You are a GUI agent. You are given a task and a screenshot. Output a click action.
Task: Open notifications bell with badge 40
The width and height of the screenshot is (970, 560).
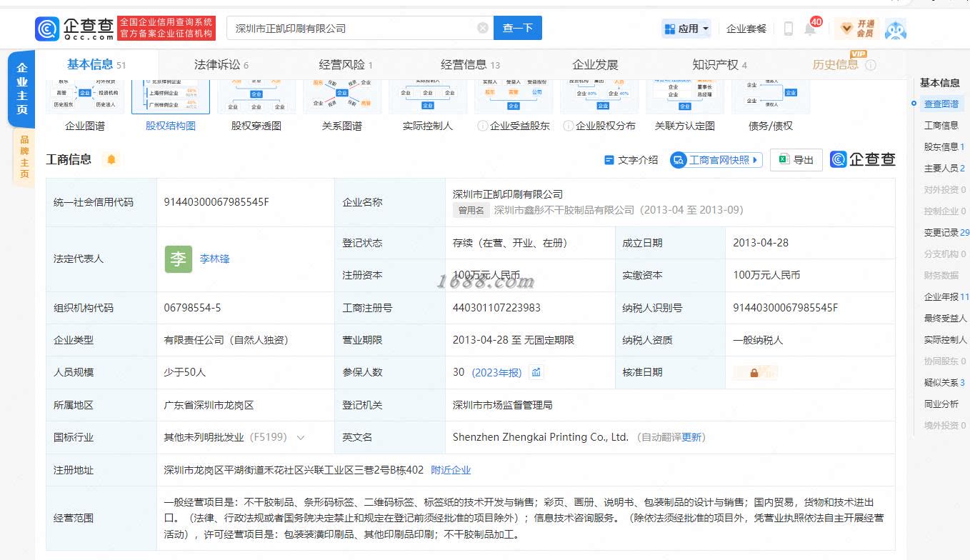point(810,29)
